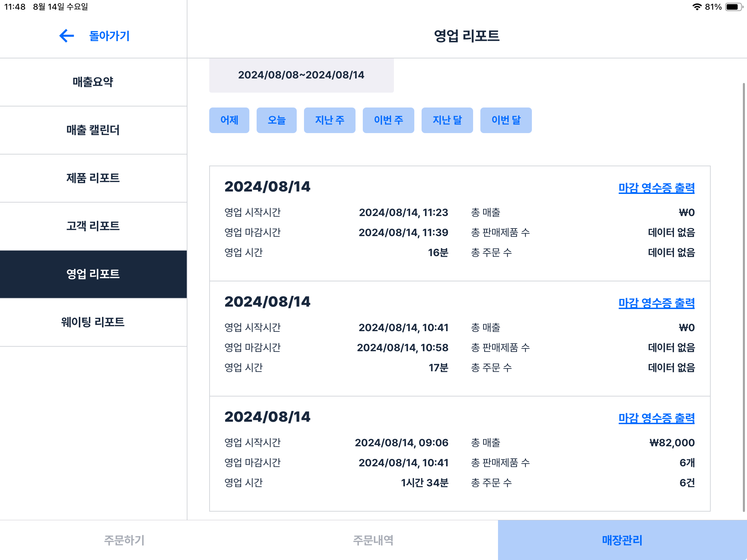747x560 pixels.
Task: Print closing receipt for 11:23 session
Action: (x=656, y=188)
